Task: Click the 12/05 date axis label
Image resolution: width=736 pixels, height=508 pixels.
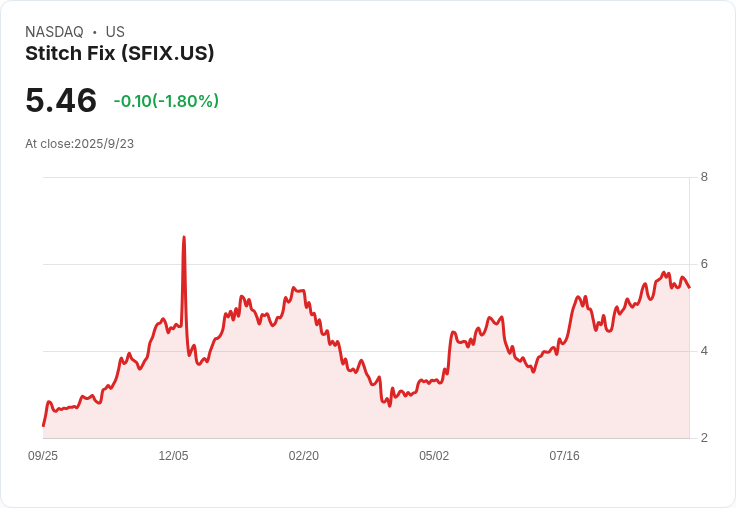Action: click(173, 456)
